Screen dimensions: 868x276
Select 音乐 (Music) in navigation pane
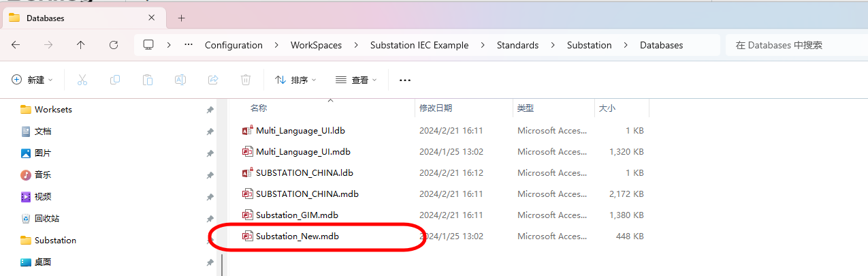[43, 175]
